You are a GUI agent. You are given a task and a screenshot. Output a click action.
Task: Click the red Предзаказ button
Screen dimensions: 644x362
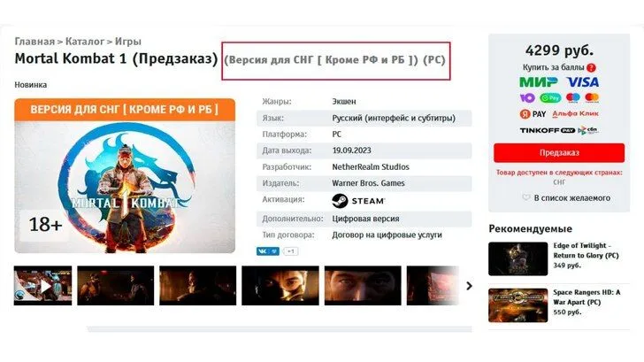pos(559,153)
